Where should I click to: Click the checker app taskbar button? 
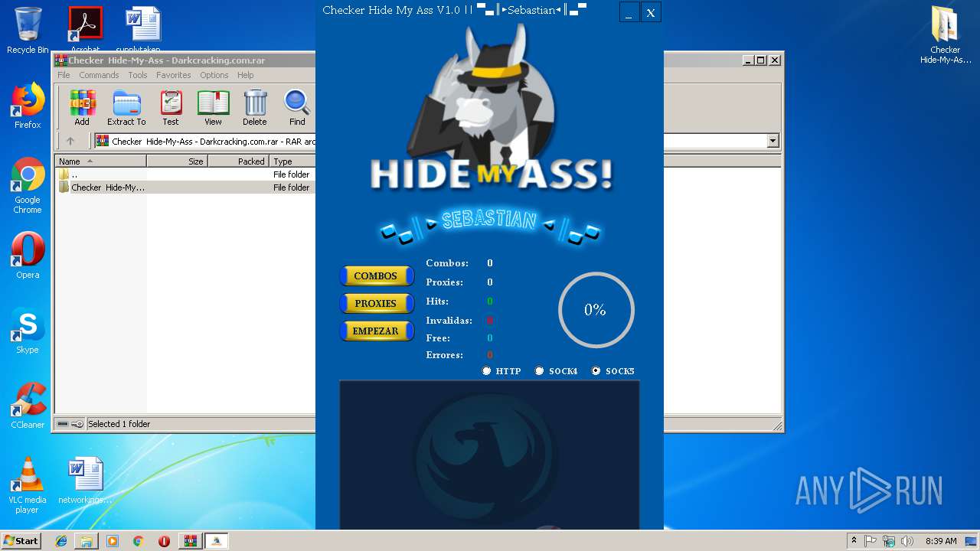pyautogui.click(x=217, y=541)
